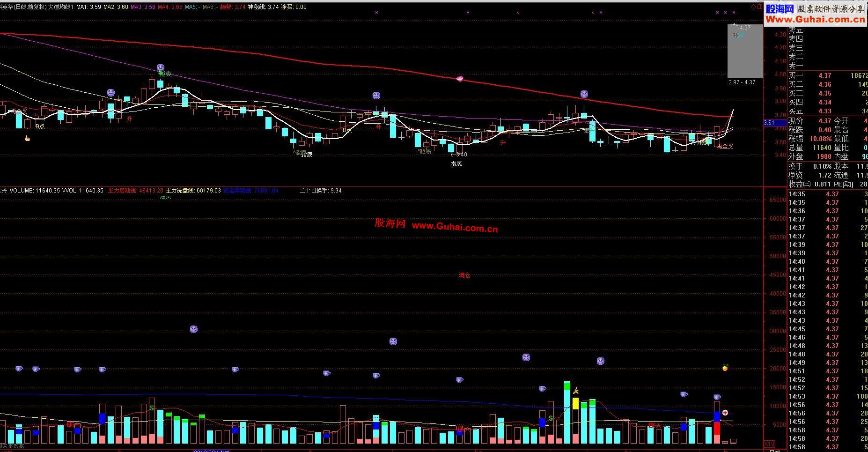
Task: Click the running man icon above the yellow volume bar
Action: (576, 390)
